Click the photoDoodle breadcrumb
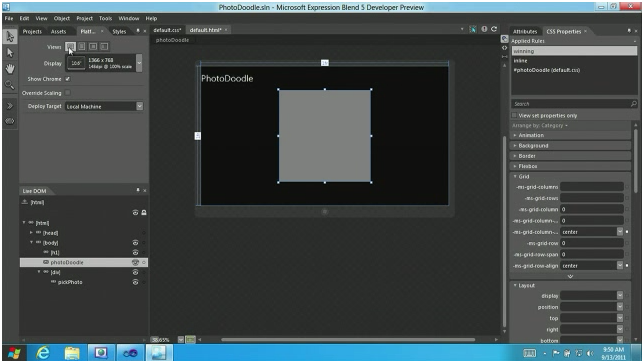Viewport: 642px width, 361px height. coord(172,40)
